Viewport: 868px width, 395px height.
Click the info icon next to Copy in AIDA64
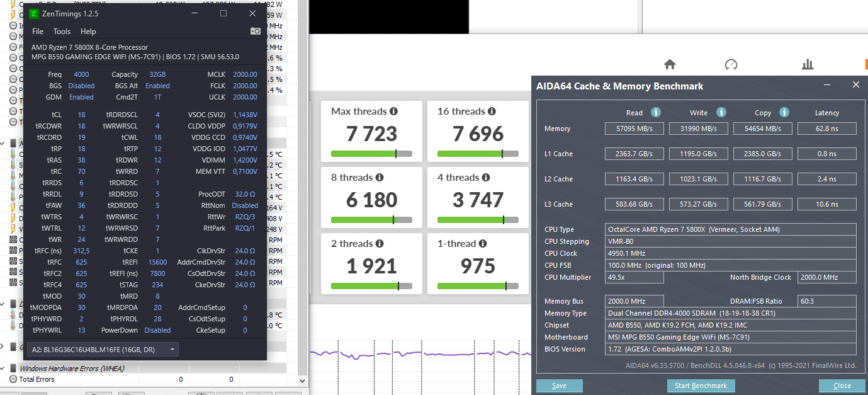click(x=784, y=112)
